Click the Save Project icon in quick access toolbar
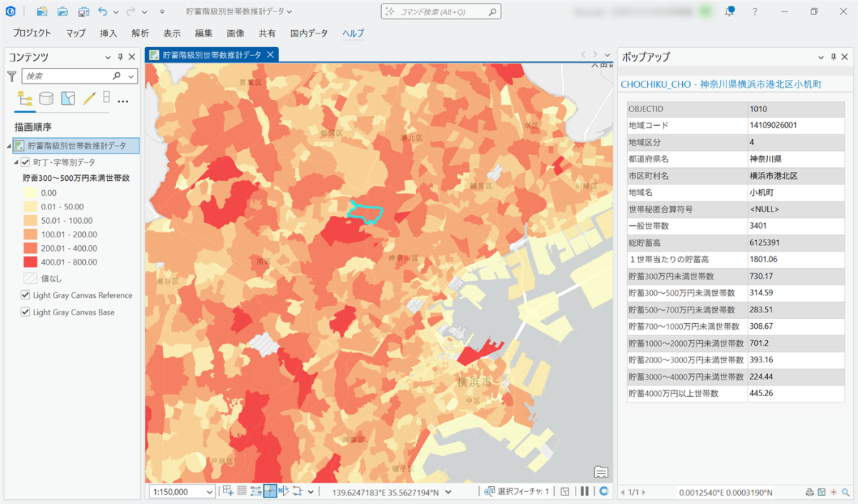858x504 pixels. pos(84,11)
